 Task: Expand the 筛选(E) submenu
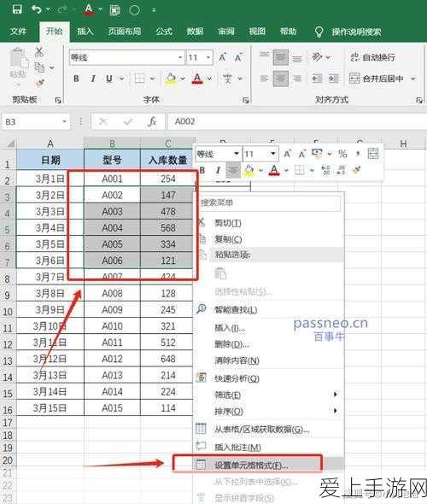(x=269, y=395)
